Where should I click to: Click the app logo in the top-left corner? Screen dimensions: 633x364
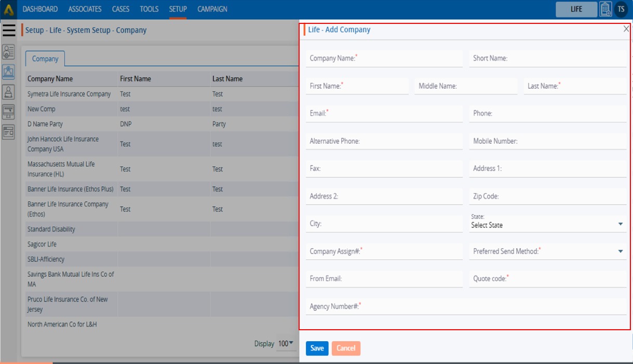(9, 9)
